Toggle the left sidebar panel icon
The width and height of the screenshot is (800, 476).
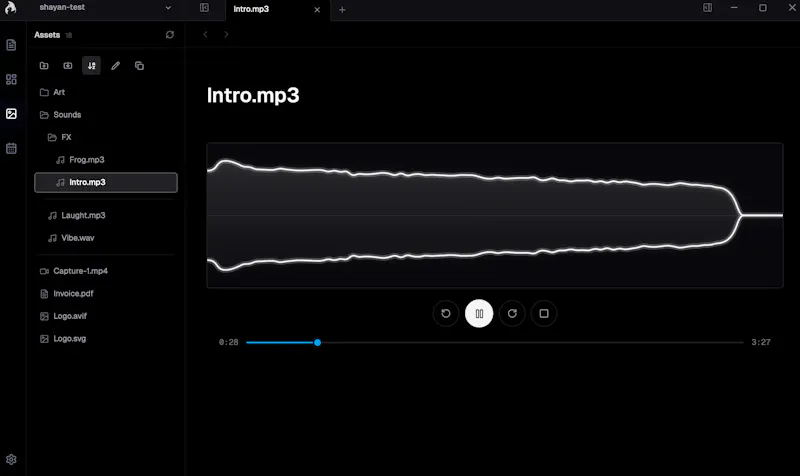pyautogui.click(x=204, y=8)
